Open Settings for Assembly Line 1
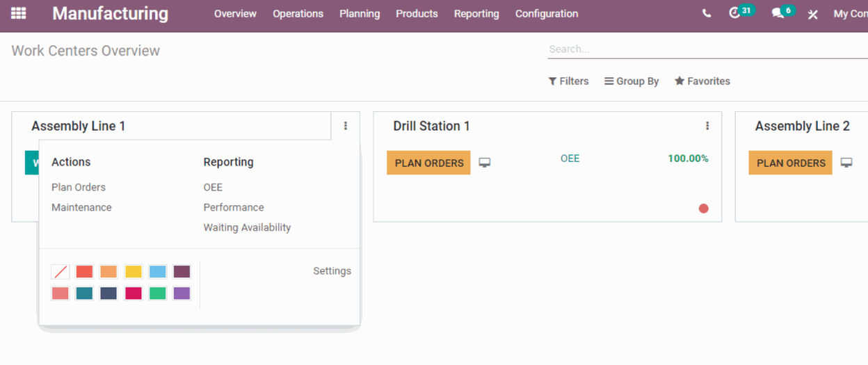The height and width of the screenshot is (365, 868). (x=332, y=271)
